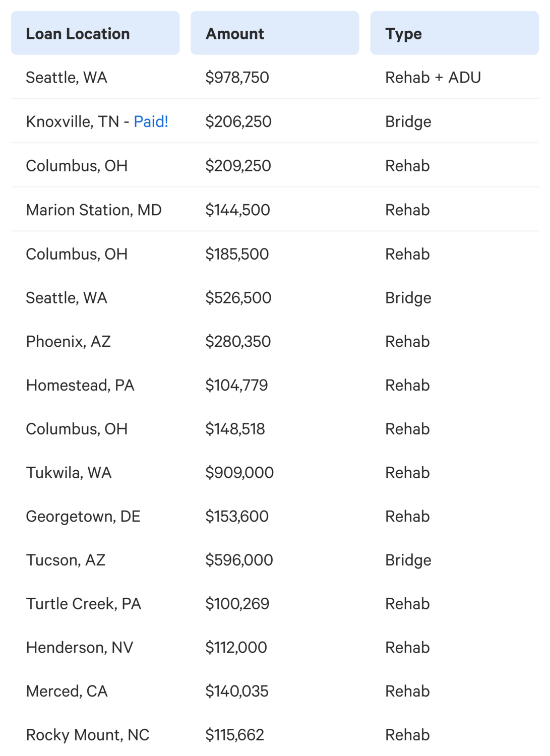The image size is (550, 756).
Task: Click the Loan Location column header
Action: [x=95, y=33]
